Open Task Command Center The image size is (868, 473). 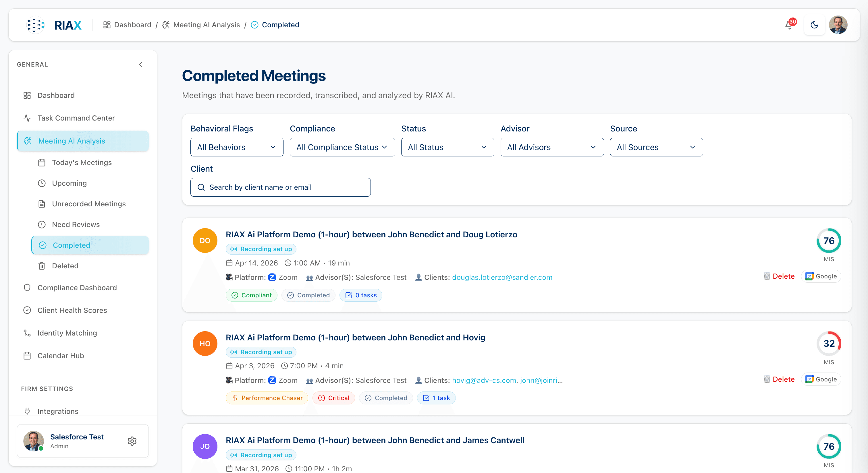83,118
